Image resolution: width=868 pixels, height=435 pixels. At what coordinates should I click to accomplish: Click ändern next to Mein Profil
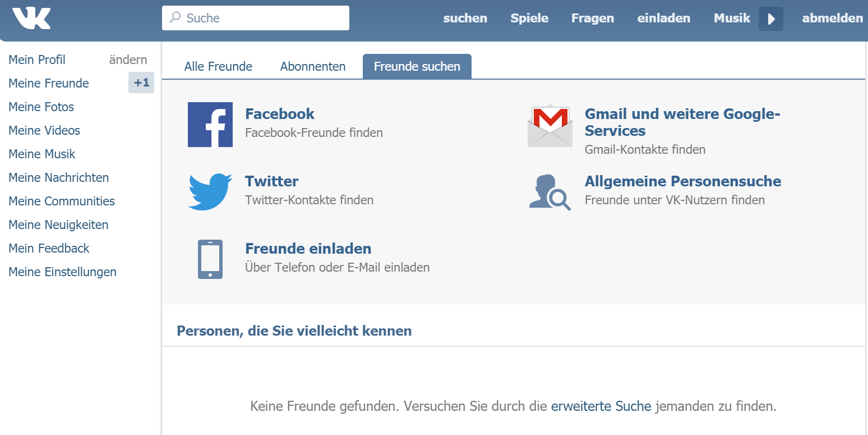[x=128, y=60]
